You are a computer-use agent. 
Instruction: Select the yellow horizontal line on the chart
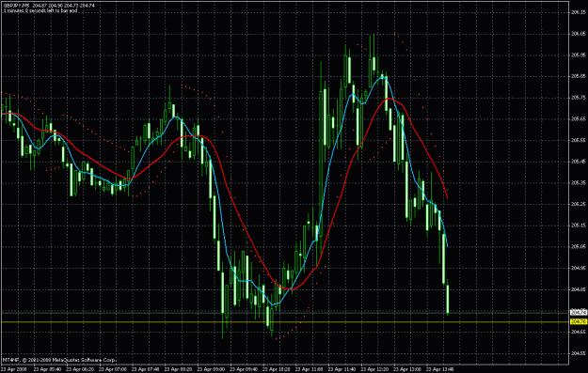coord(285,322)
